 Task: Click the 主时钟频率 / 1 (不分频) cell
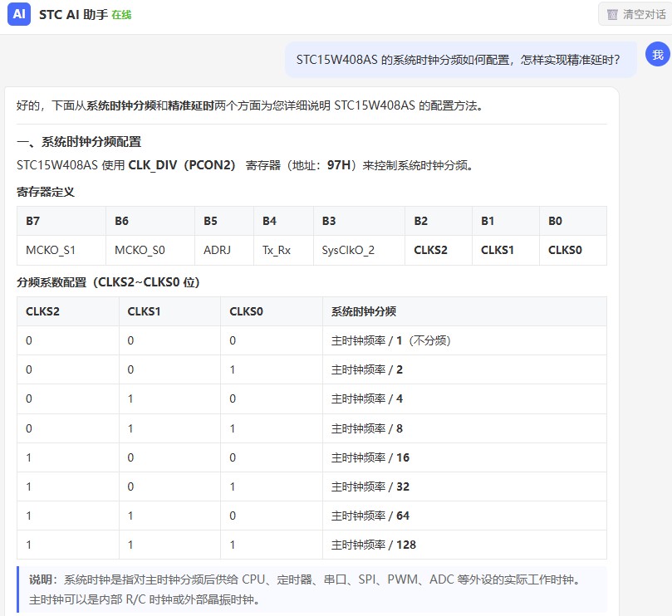click(464, 340)
